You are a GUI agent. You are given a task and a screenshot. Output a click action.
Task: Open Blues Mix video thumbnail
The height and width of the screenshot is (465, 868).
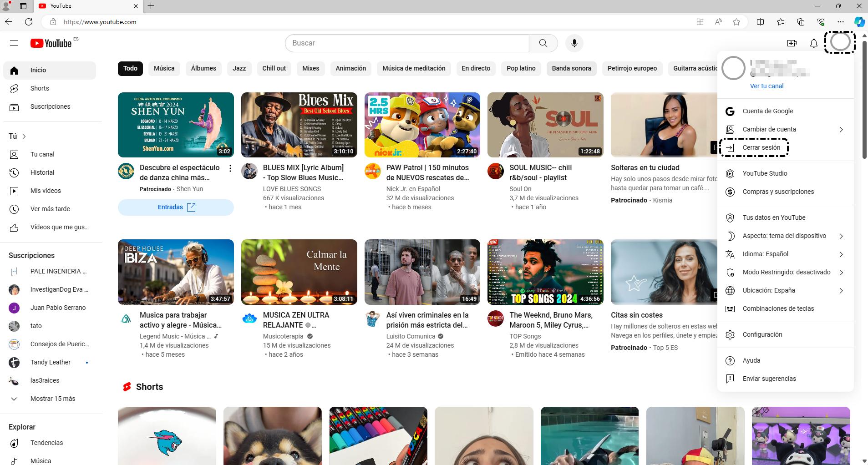(x=299, y=125)
